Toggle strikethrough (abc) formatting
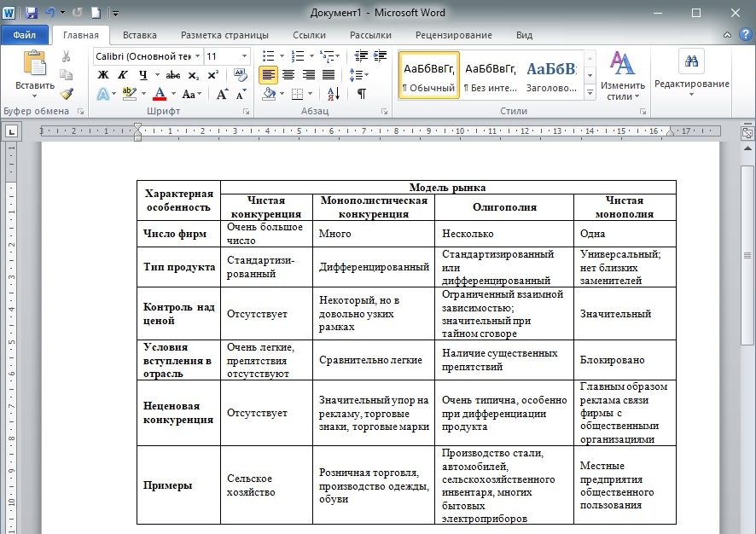Viewport: 756px width, 534px height. [173, 75]
